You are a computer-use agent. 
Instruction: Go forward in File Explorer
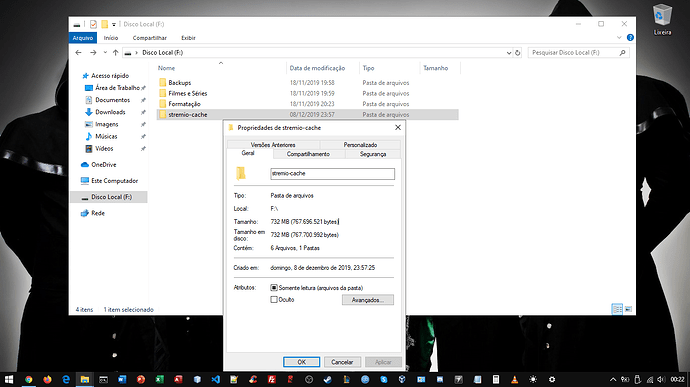93,52
